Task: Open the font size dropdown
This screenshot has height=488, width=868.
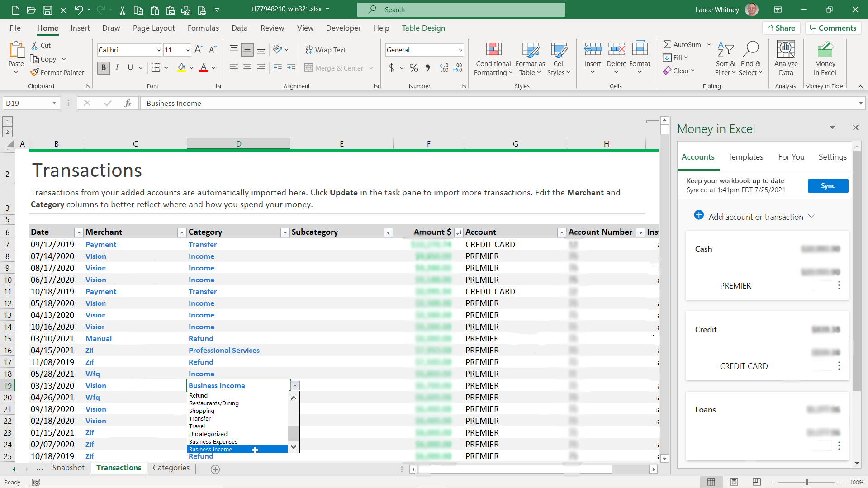Action: click(188, 50)
